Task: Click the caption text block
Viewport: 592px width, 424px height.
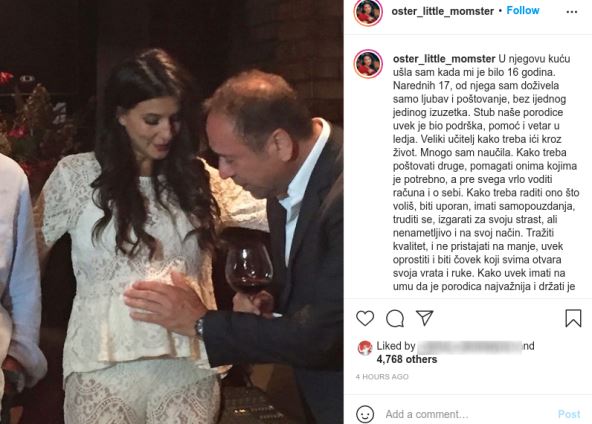Action: (x=486, y=173)
